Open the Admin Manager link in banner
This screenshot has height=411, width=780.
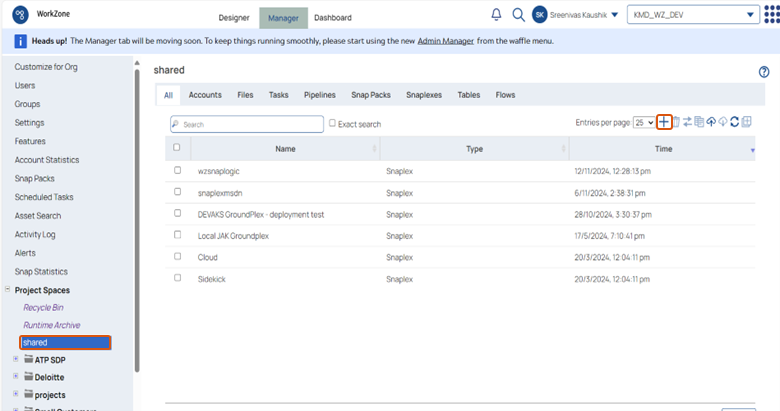(446, 41)
